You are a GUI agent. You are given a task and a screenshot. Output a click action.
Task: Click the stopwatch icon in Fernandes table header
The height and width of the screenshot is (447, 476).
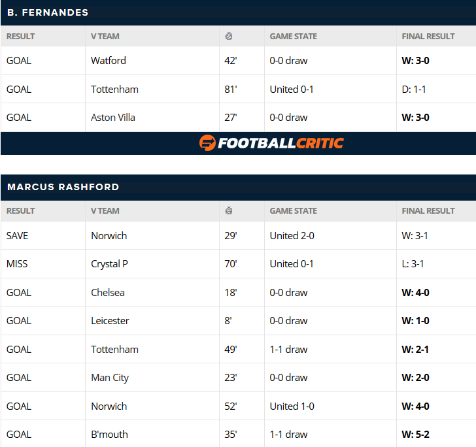[229, 36]
